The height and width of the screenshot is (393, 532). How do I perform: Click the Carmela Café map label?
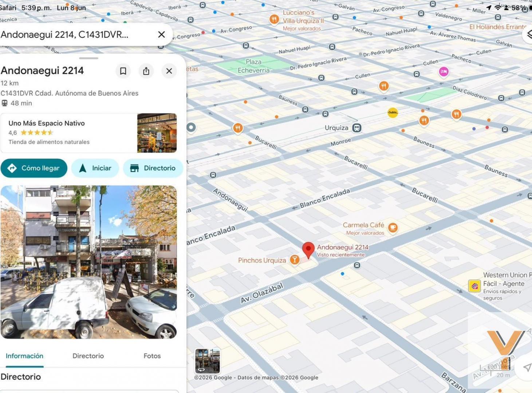point(363,225)
